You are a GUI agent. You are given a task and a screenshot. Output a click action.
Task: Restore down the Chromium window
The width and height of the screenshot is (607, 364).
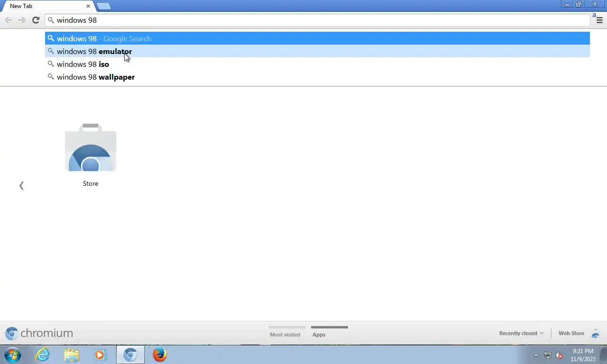[x=579, y=4]
